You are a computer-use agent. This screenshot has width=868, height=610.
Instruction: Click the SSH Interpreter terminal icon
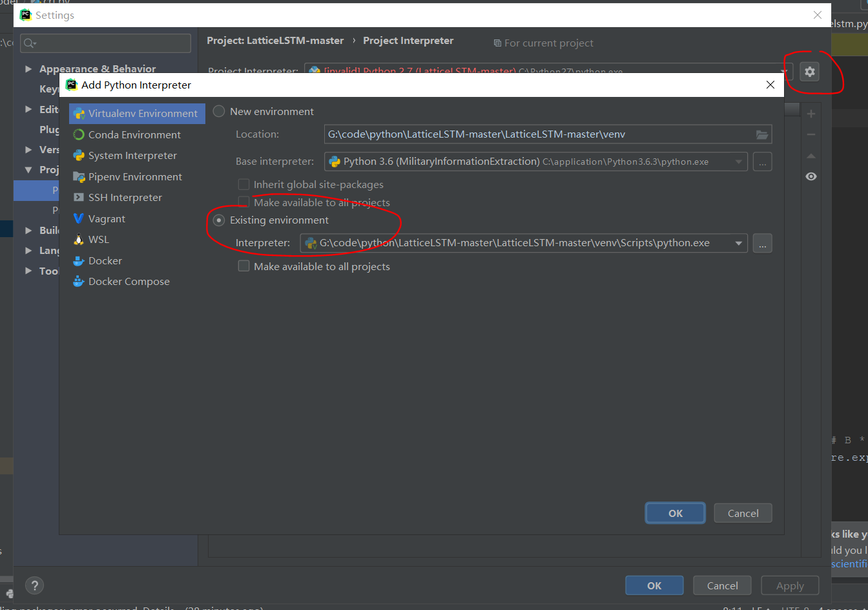point(79,198)
